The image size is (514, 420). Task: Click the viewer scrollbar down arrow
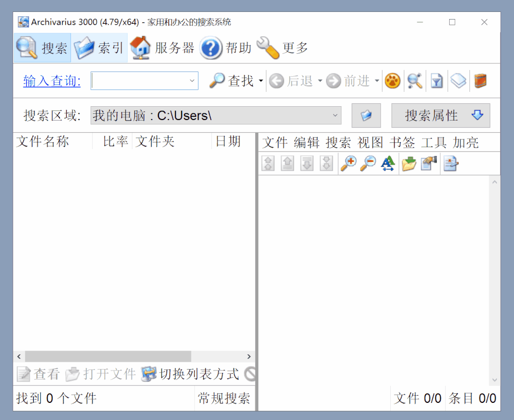pos(494,380)
